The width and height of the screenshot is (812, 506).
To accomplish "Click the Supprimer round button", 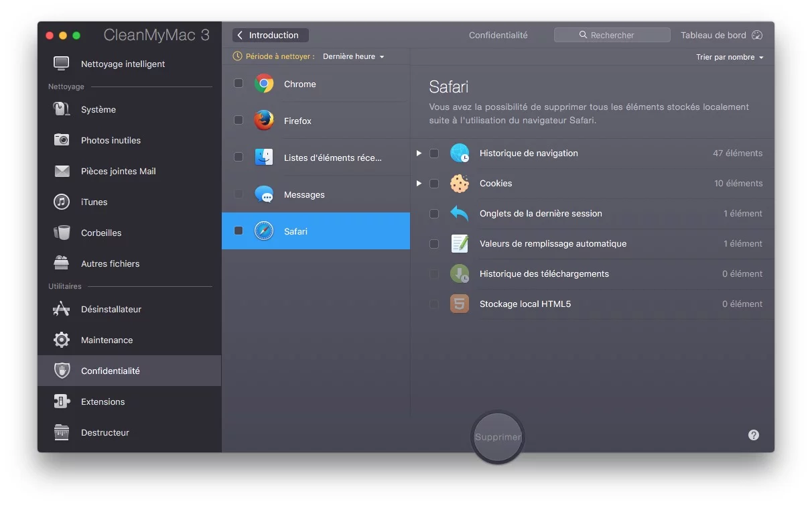I will (498, 437).
